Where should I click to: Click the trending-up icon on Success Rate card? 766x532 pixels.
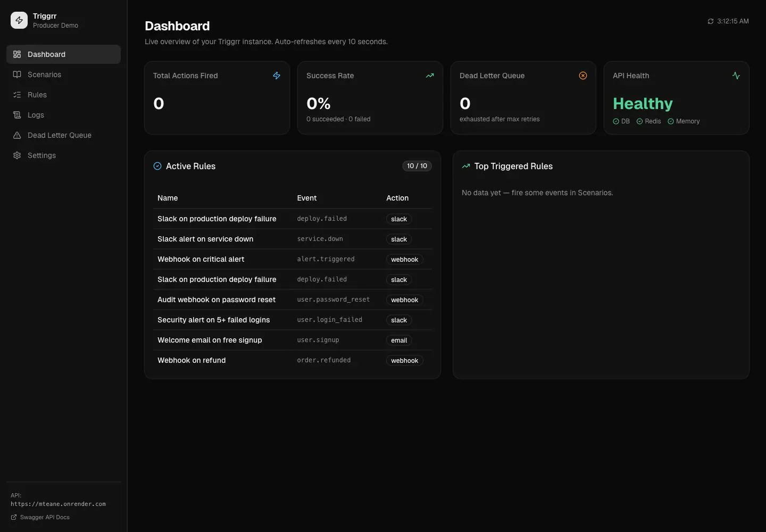[430, 76]
